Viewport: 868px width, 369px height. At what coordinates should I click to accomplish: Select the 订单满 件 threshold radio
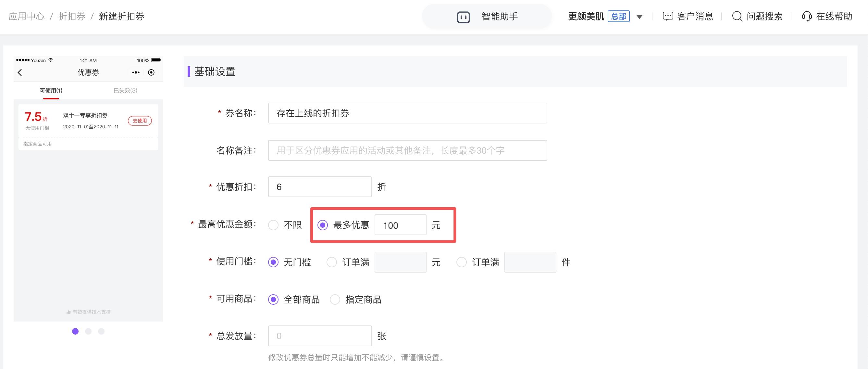point(461,262)
